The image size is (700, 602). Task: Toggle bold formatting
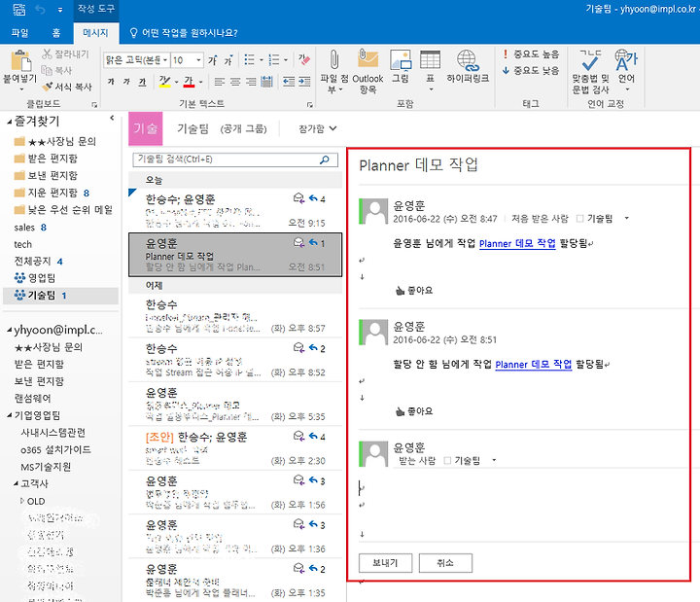point(111,82)
